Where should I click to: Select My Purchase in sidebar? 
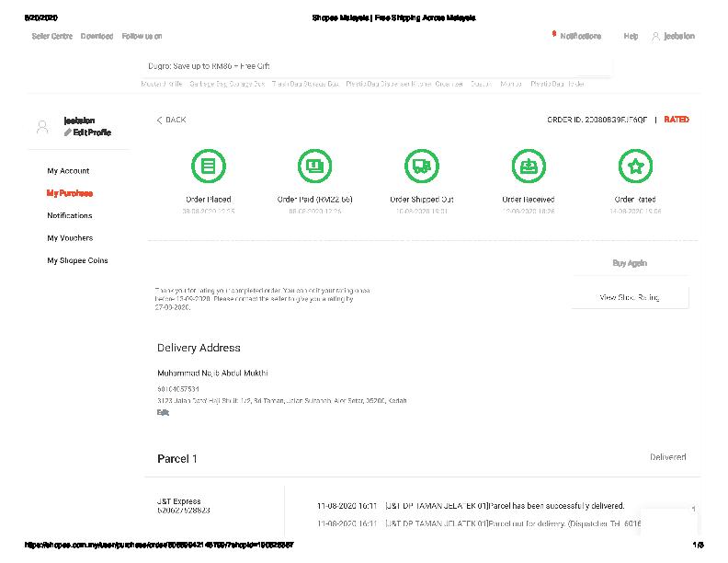70,193
